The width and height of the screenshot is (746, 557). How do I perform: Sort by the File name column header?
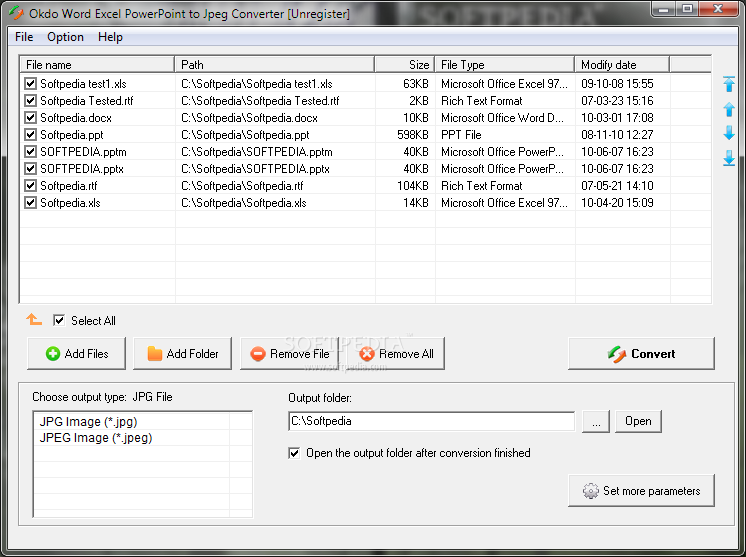pyautogui.click(x=97, y=64)
